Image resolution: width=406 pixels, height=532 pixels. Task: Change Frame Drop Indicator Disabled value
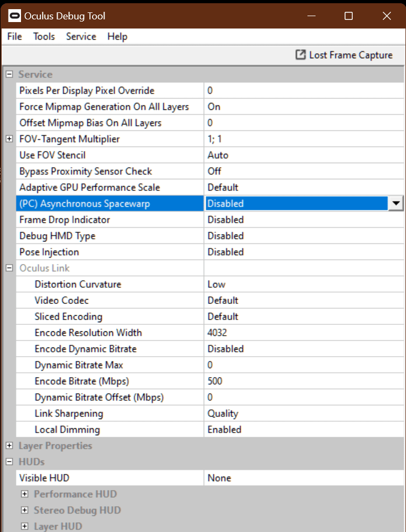click(x=304, y=219)
